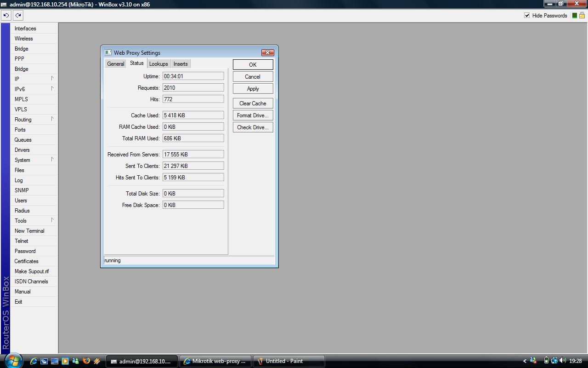Open the Inserts tab
Screen dimensions: 588x368
click(181, 64)
